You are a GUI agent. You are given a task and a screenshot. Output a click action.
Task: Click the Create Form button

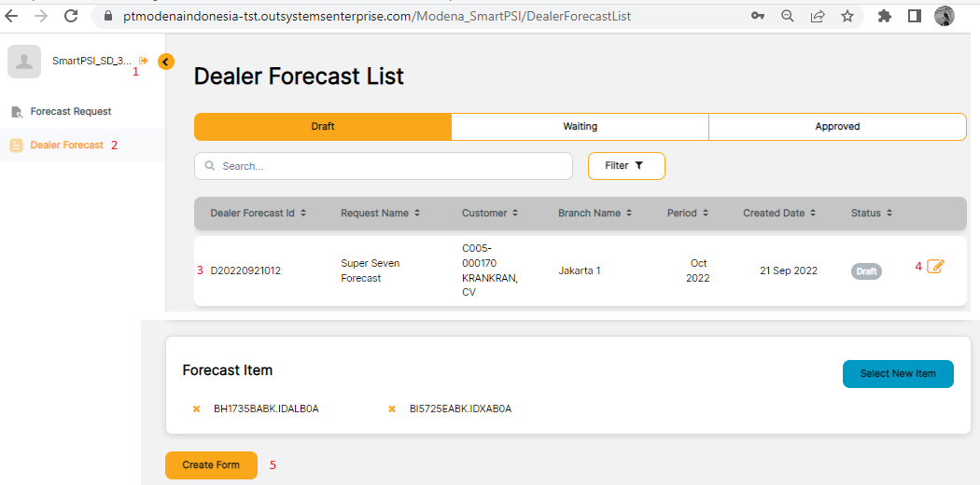[x=211, y=465]
